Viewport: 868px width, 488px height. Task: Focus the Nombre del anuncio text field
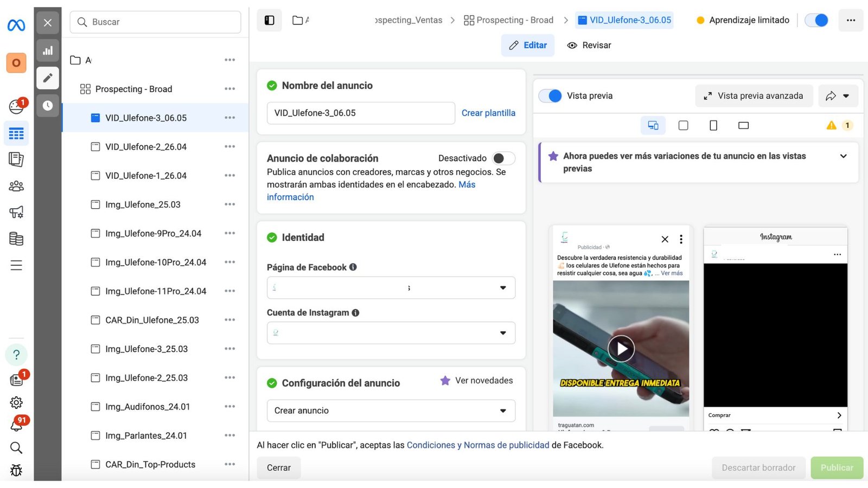[361, 113]
